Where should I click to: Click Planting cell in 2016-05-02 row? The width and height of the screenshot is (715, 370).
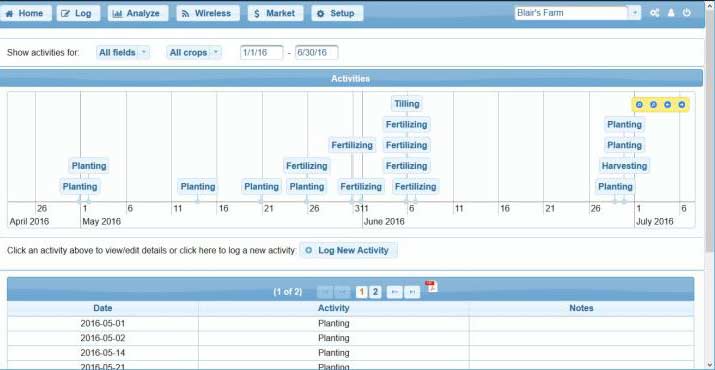pos(334,338)
